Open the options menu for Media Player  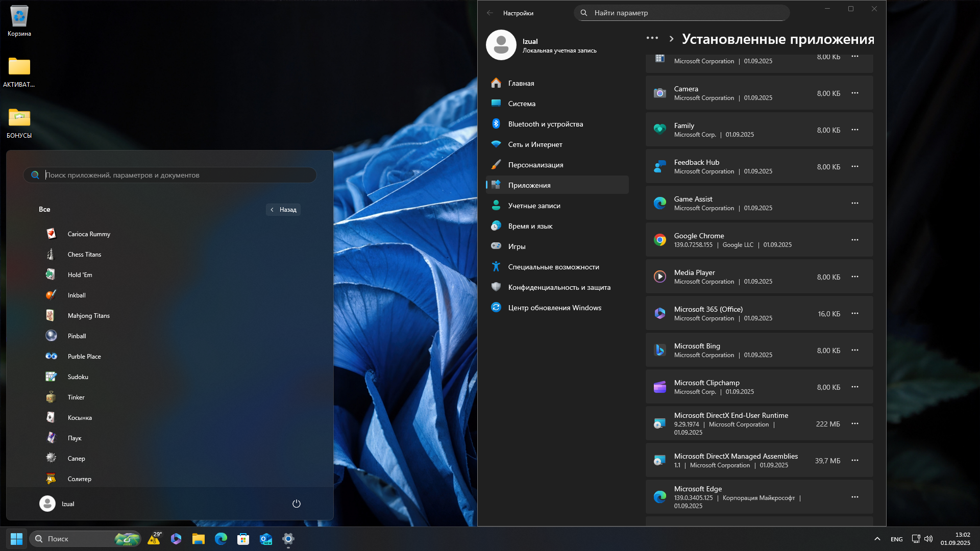coord(855,277)
